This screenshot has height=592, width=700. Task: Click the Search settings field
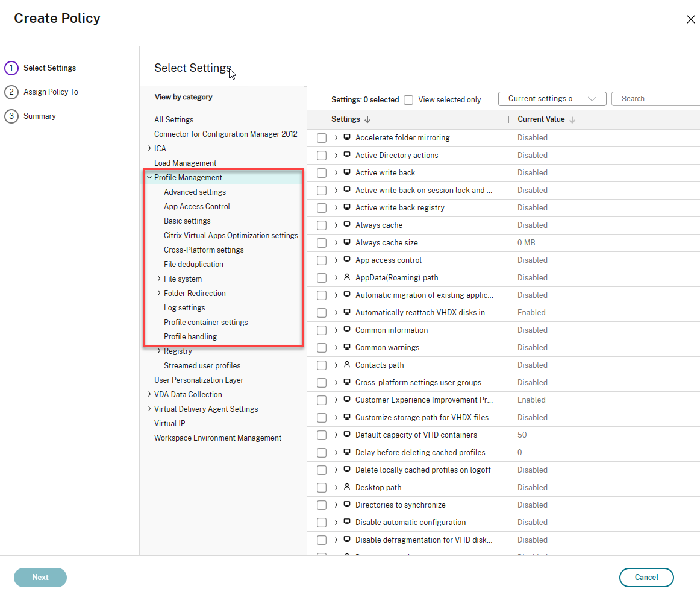click(x=657, y=99)
